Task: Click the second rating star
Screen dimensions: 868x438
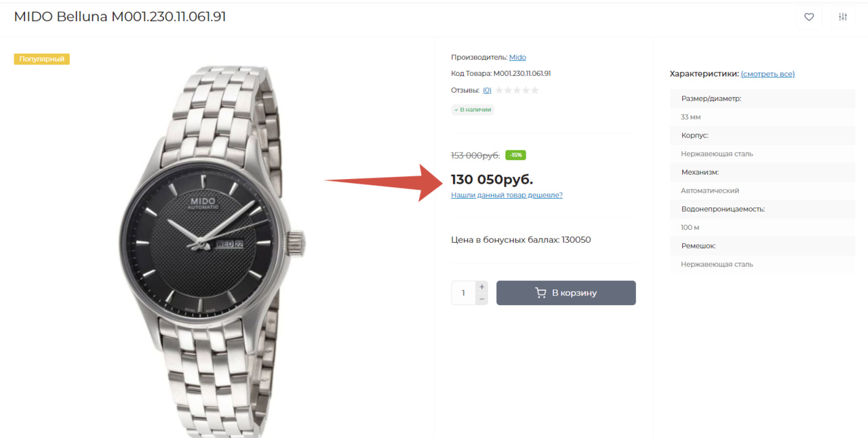Action: click(x=509, y=90)
